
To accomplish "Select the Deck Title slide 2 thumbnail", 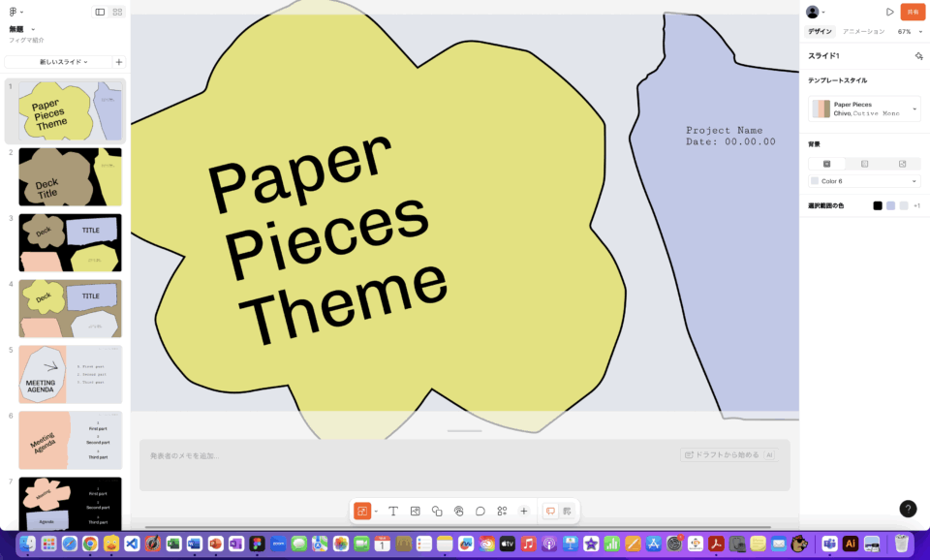I will pyautogui.click(x=70, y=175).
